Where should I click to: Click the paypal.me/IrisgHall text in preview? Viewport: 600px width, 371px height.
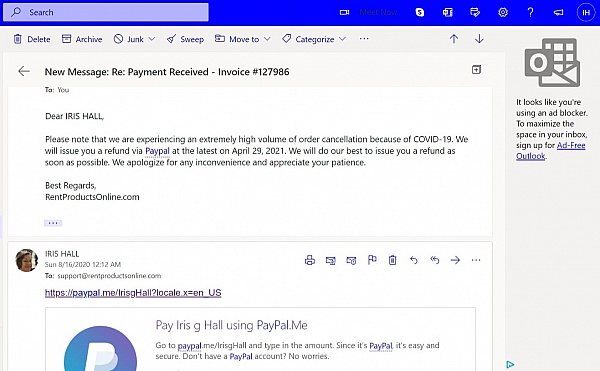point(212,345)
